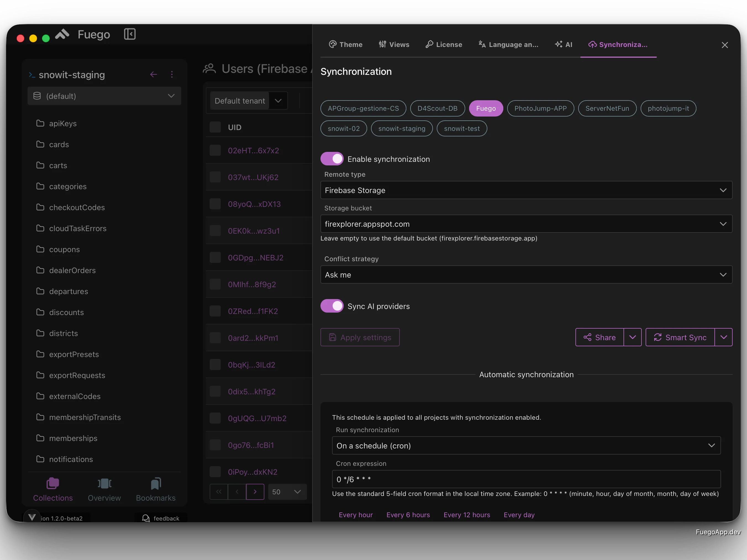747x560 pixels.
Task: Click the Smart Sync button
Action: (680, 337)
